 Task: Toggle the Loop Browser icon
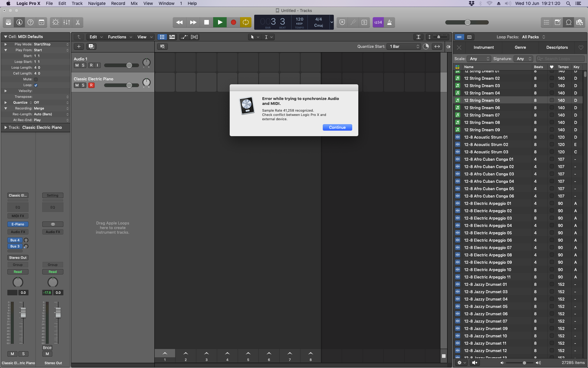pyautogui.click(x=569, y=22)
